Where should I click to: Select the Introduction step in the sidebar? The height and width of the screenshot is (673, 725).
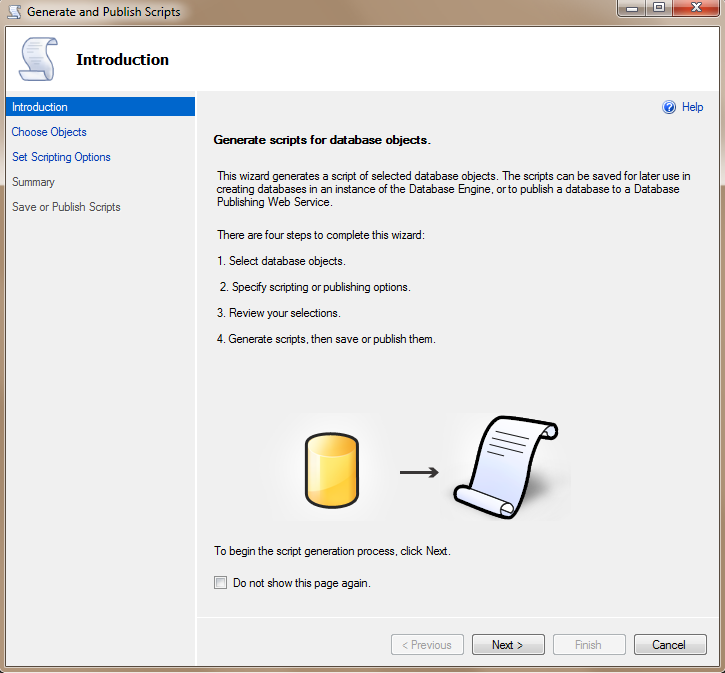point(40,107)
